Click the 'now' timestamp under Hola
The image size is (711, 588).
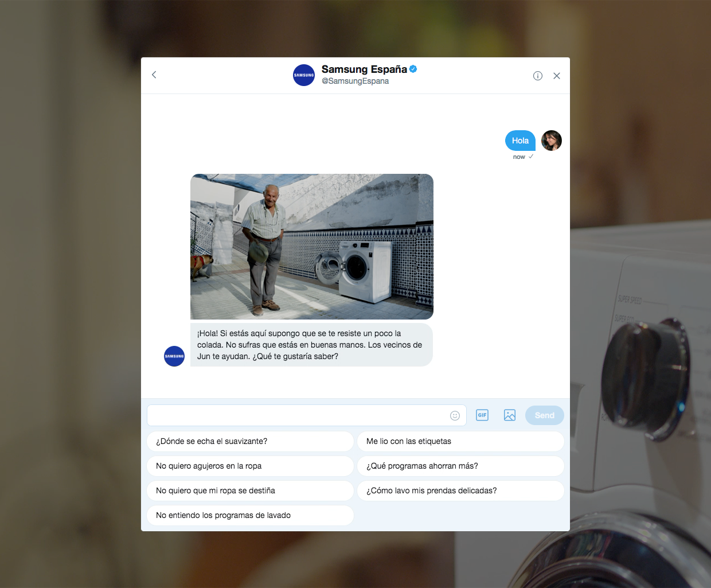click(519, 157)
